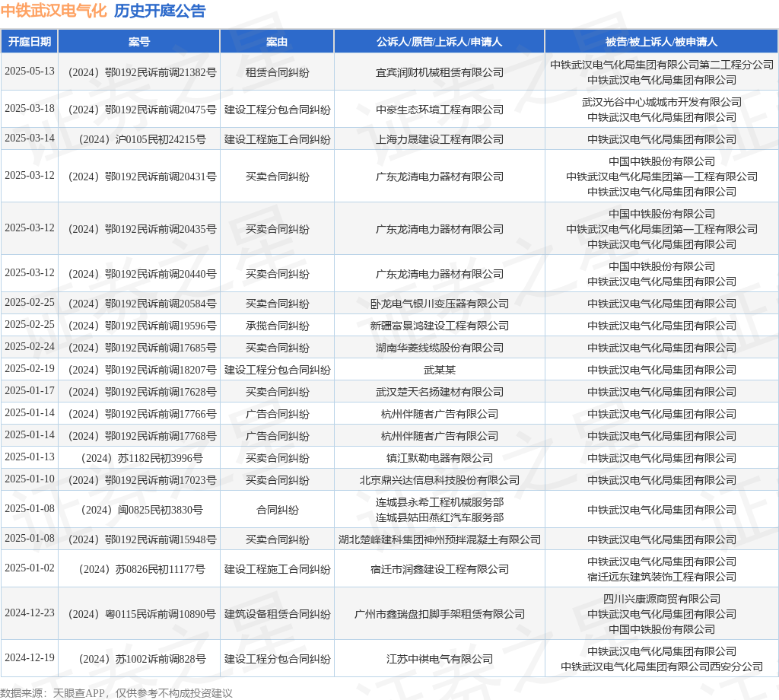
Task: Click the 数据来源 天眼查APP footer note
Action: [x=116, y=693]
